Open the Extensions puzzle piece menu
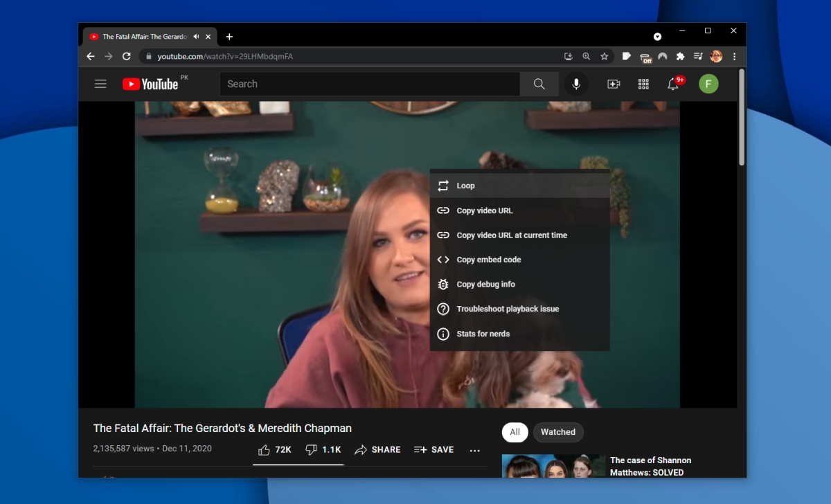This screenshot has width=831, height=504. (680, 56)
